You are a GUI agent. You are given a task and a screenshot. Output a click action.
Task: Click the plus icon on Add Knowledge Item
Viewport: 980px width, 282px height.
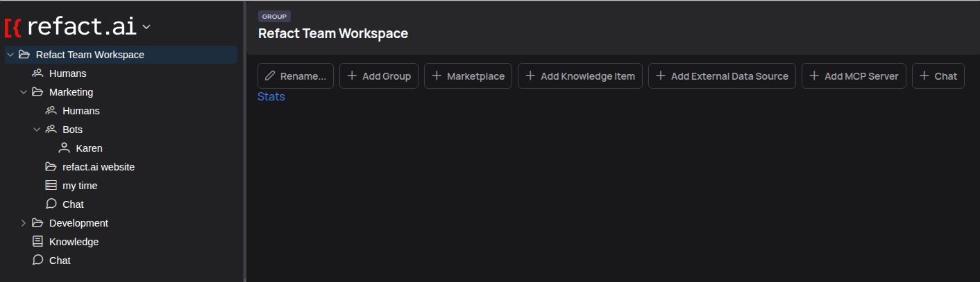click(530, 76)
